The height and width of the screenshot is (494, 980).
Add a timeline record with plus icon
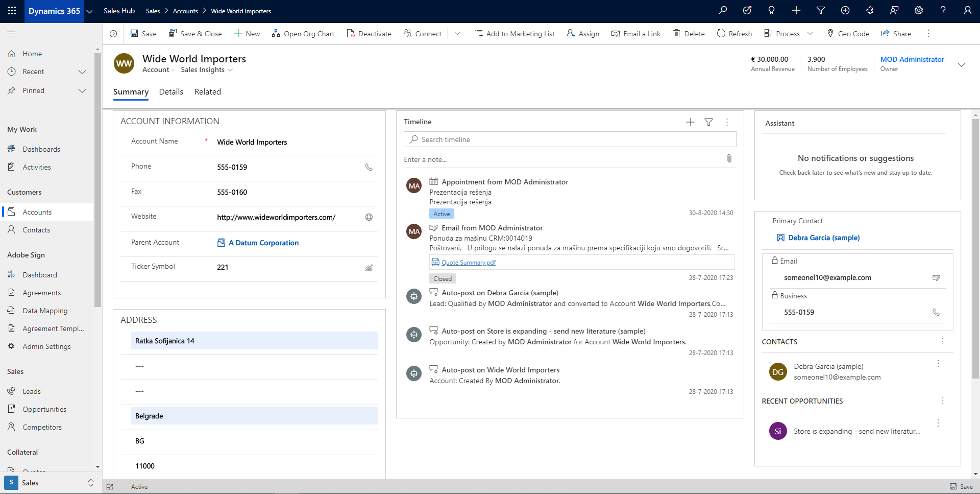click(690, 122)
